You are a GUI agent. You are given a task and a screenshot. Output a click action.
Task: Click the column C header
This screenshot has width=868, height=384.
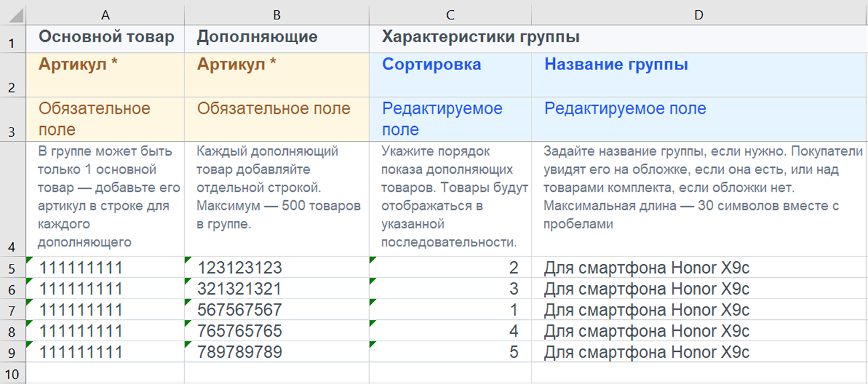tap(450, 15)
